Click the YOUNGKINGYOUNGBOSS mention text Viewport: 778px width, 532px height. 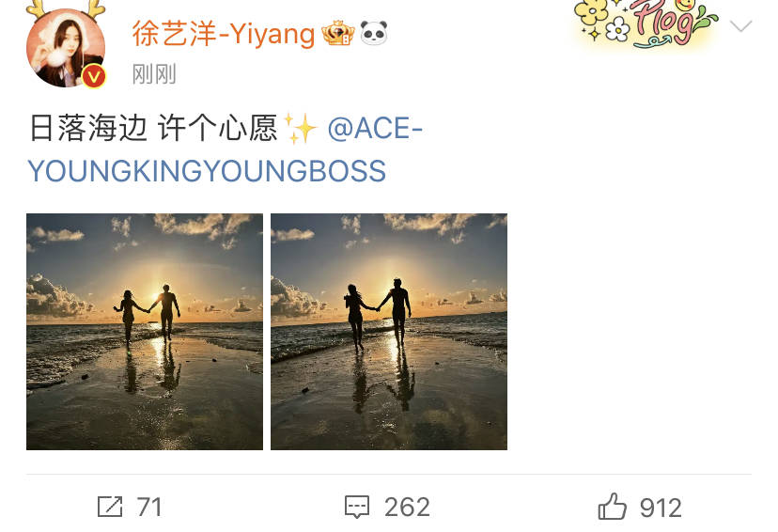(x=207, y=171)
